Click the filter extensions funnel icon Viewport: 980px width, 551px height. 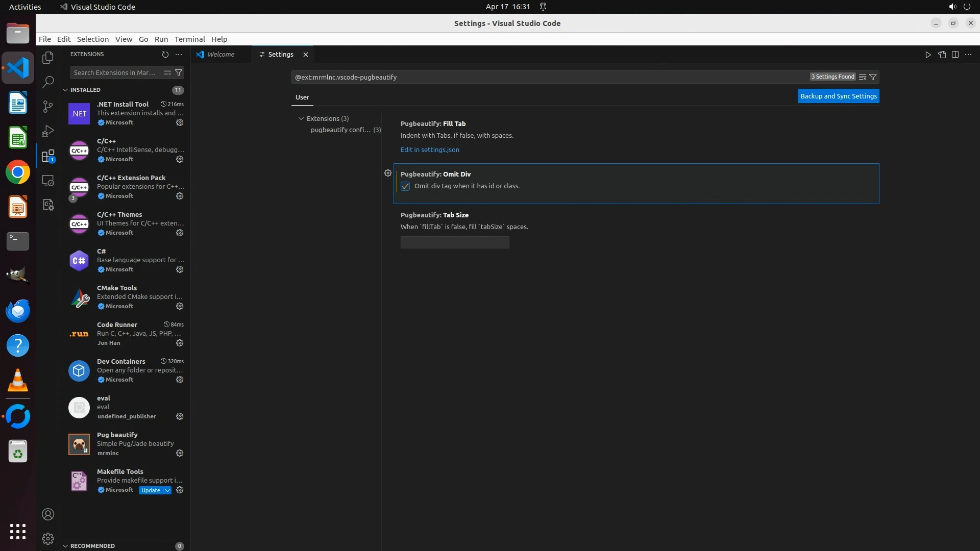179,72
